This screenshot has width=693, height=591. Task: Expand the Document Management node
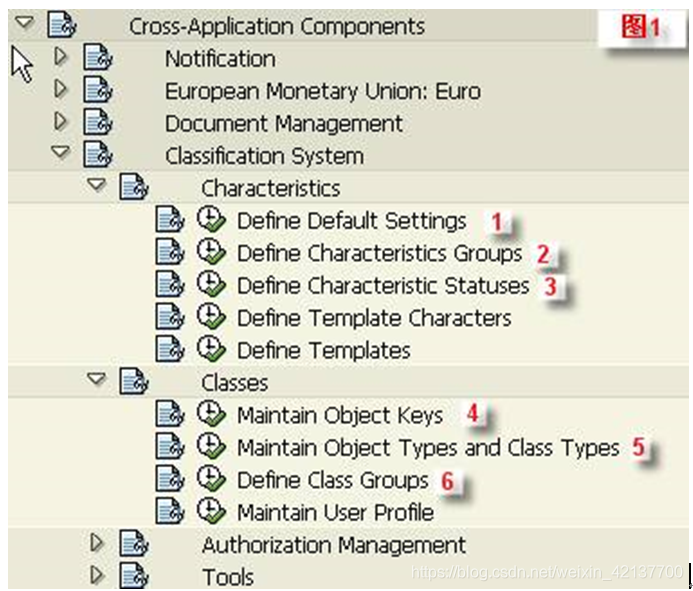coord(61,122)
